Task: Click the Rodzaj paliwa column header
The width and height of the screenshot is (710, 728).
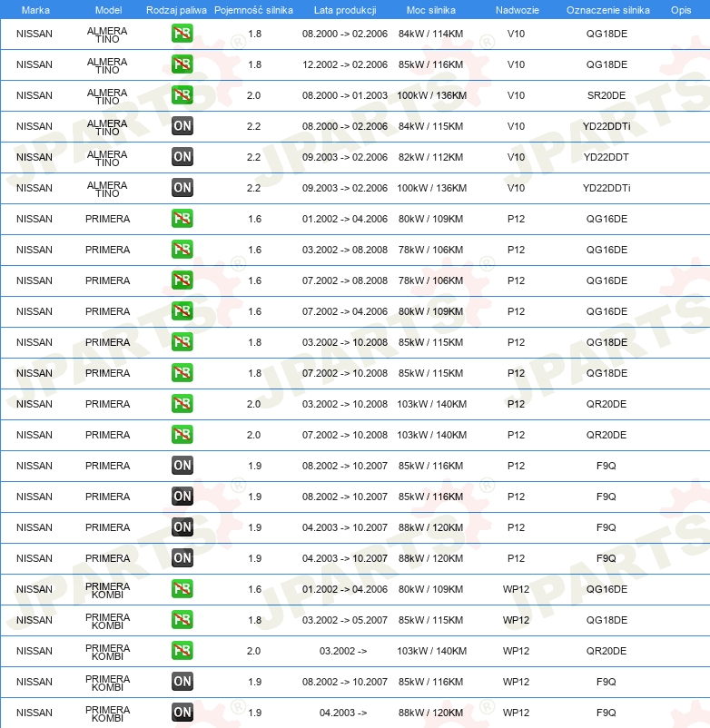Action: point(176,10)
